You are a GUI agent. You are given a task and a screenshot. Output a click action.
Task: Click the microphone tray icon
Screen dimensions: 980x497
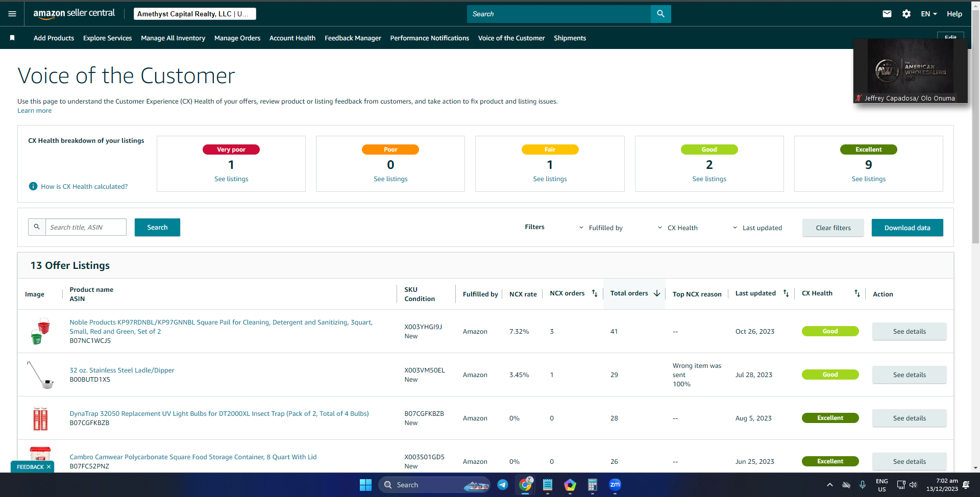click(x=863, y=485)
